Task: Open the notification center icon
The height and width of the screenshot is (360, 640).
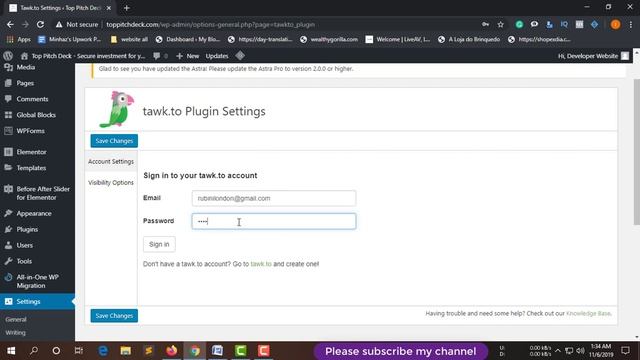Action: [625, 351]
